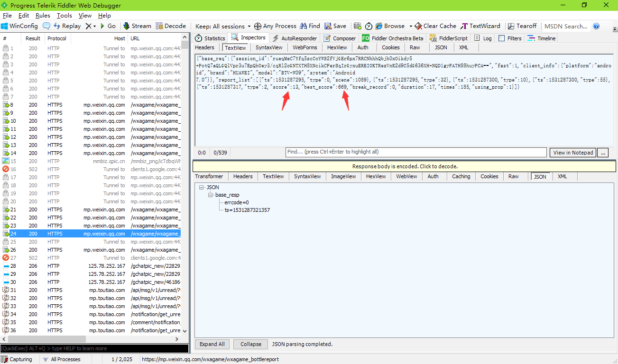Select the errcode=0 tree item
The width and height of the screenshot is (618, 364).
click(237, 202)
